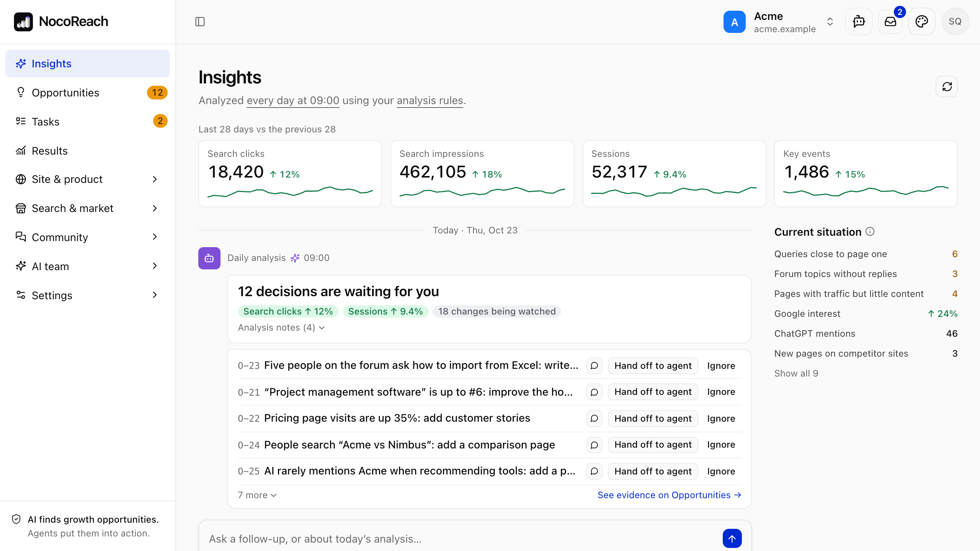Open the AI agent chat icon in header
Image resolution: width=980 pixels, height=551 pixels.
click(859, 21)
